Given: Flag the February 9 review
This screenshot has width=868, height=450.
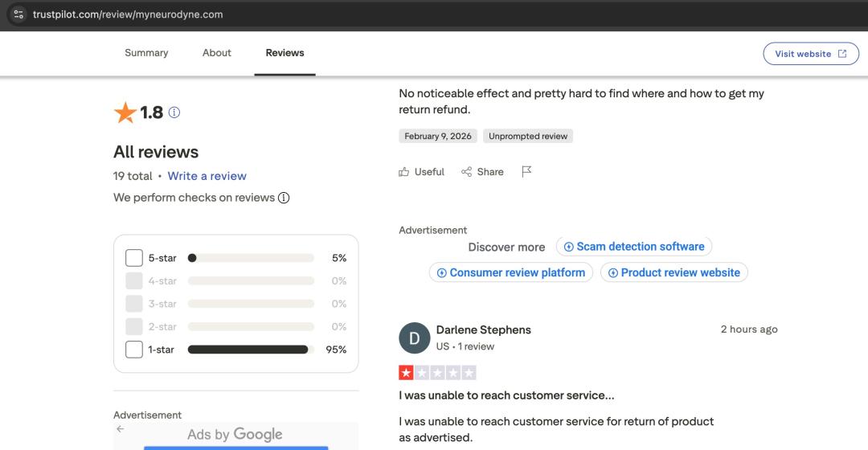Looking at the screenshot, I should (x=527, y=171).
